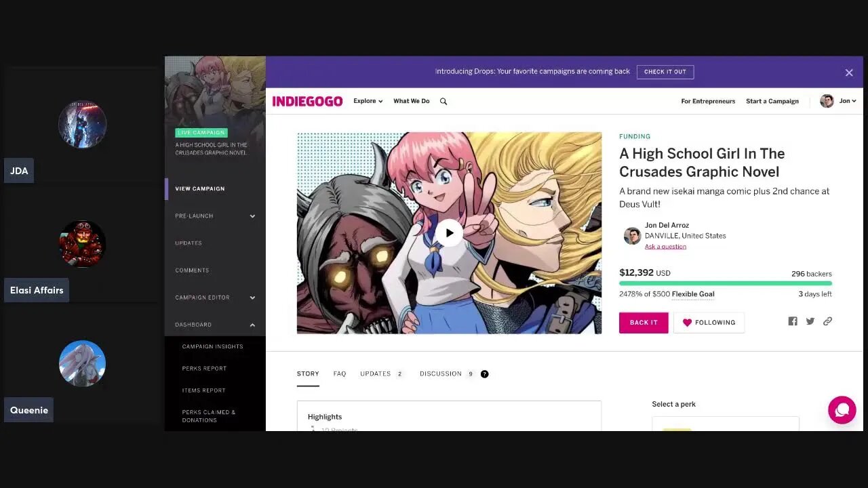Open the Explore dropdown
The image size is (868, 488).
tap(368, 101)
